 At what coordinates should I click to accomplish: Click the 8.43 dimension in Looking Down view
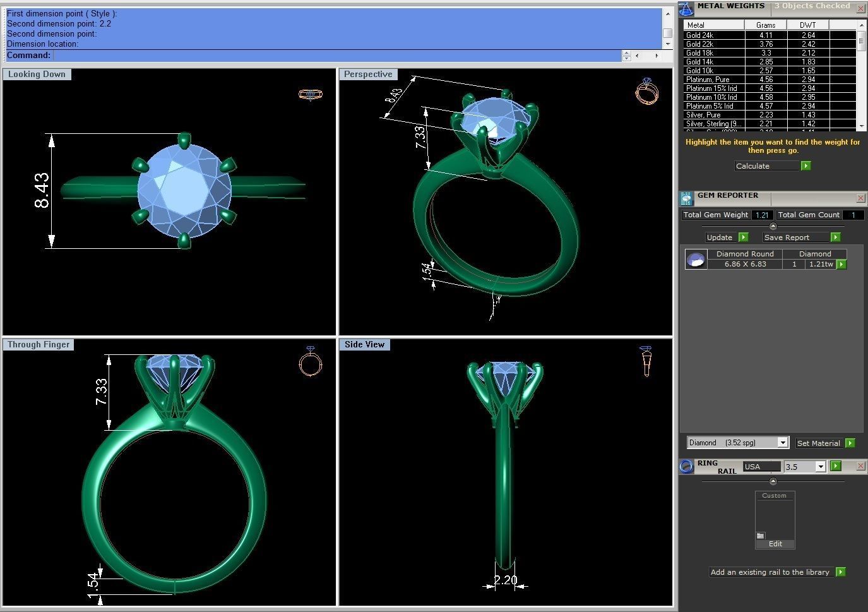[42, 191]
